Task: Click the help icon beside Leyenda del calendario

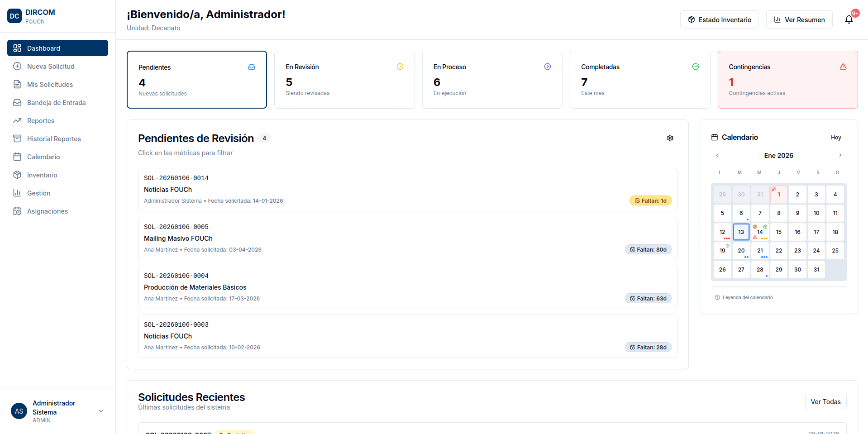Action: click(717, 297)
